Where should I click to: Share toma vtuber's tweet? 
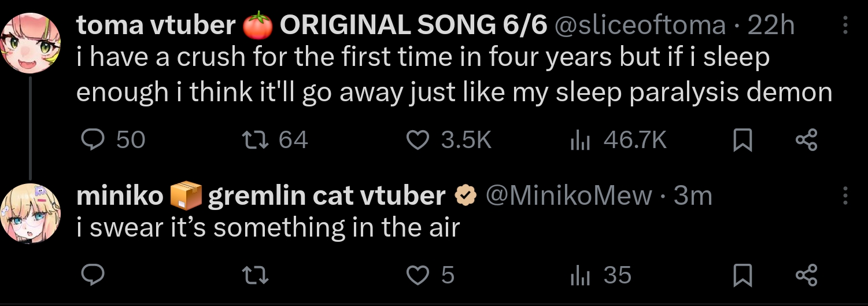pos(806,140)
